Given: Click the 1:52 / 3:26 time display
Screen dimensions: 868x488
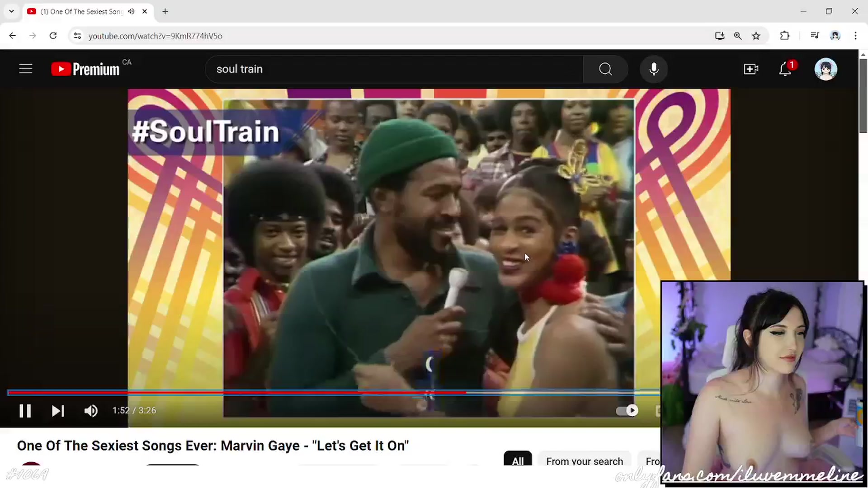Looking at the screenshot, I should tap(134, 411).
